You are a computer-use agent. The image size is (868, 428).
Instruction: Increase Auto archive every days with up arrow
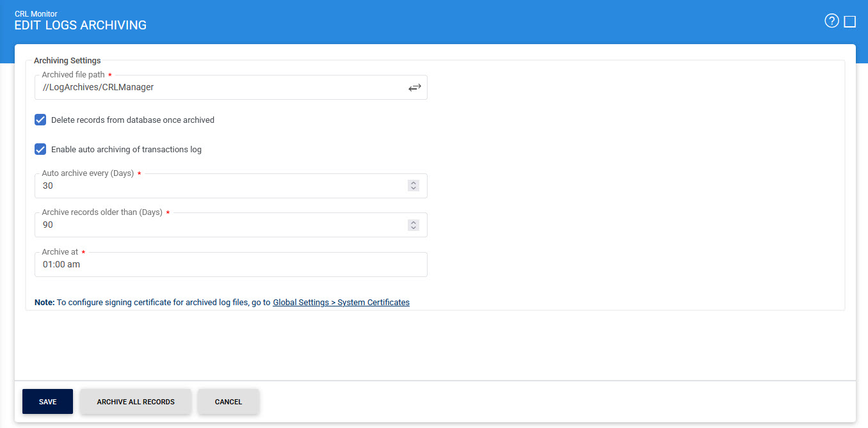414,183
